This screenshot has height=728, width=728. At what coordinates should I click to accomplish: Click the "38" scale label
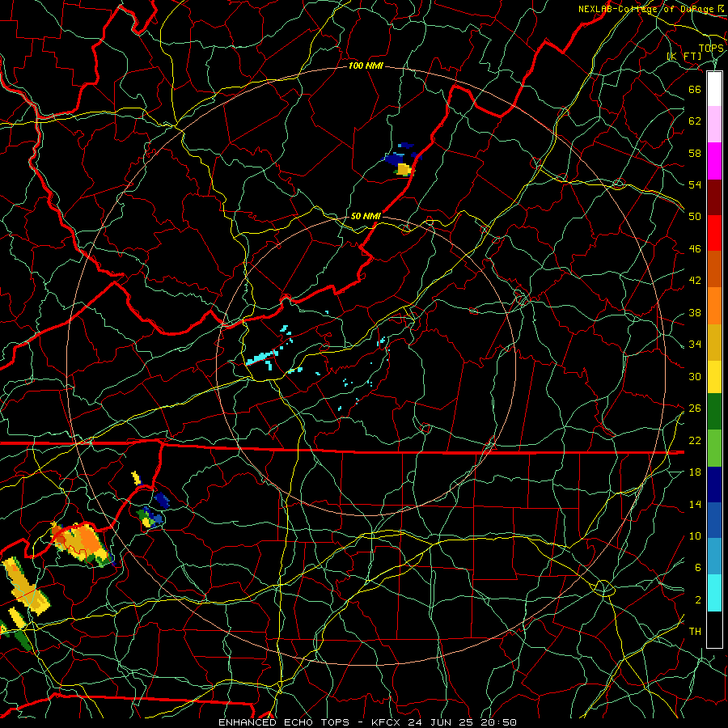click(x=695, y=313)
